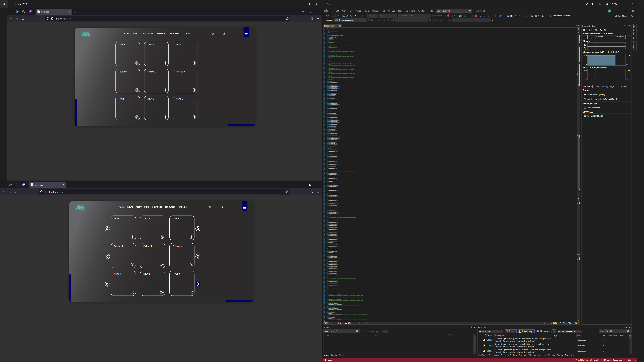This screenshot has height=362, width=644.
Task: Open the Build + IntelliSense dropdown
Action: (570, 331)
